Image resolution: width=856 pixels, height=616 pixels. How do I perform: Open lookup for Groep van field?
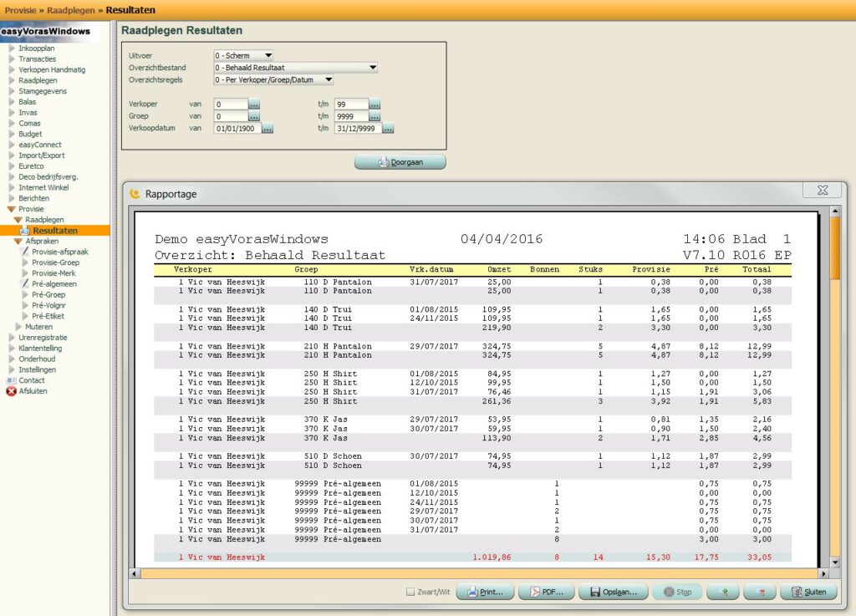254,116
